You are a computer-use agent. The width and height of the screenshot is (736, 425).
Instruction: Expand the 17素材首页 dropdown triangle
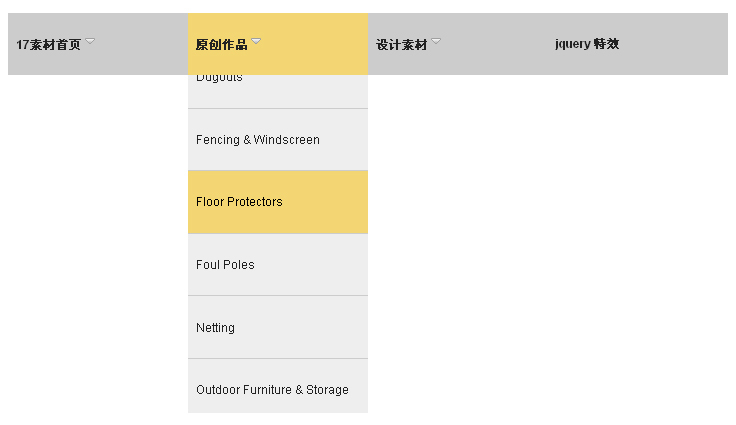click(90, 41)
